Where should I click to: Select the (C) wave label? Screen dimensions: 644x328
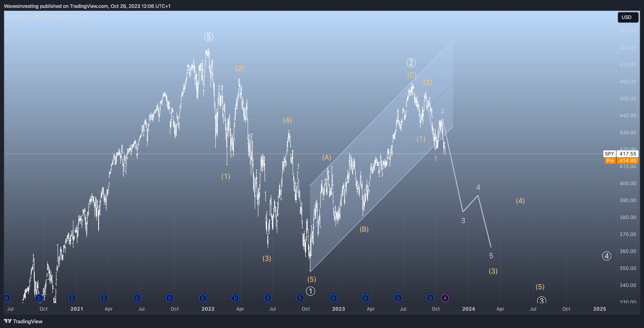coord(412,75)
